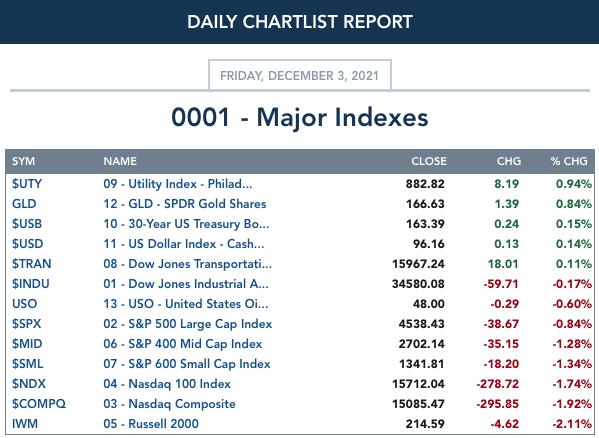Sort by the CLOSE column header
Image resolution: width=599 pixels, height=438 pixels.
click(x=429, y=161)
